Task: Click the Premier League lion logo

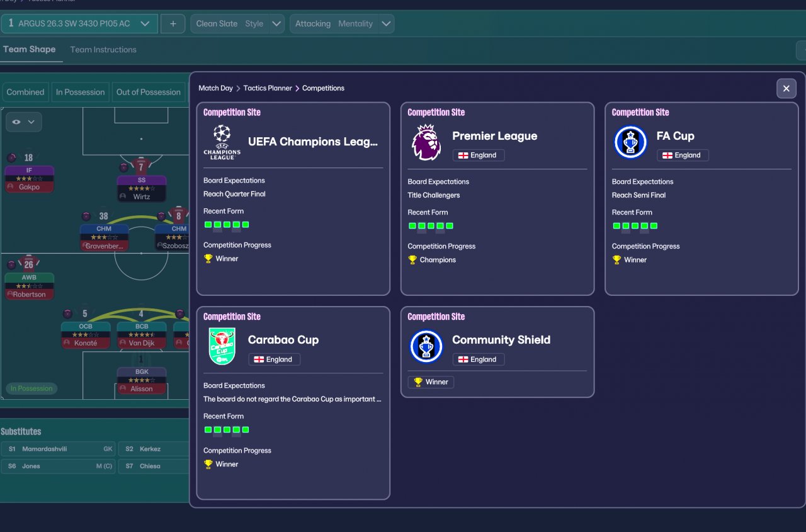Action: [x=426, y=142]
